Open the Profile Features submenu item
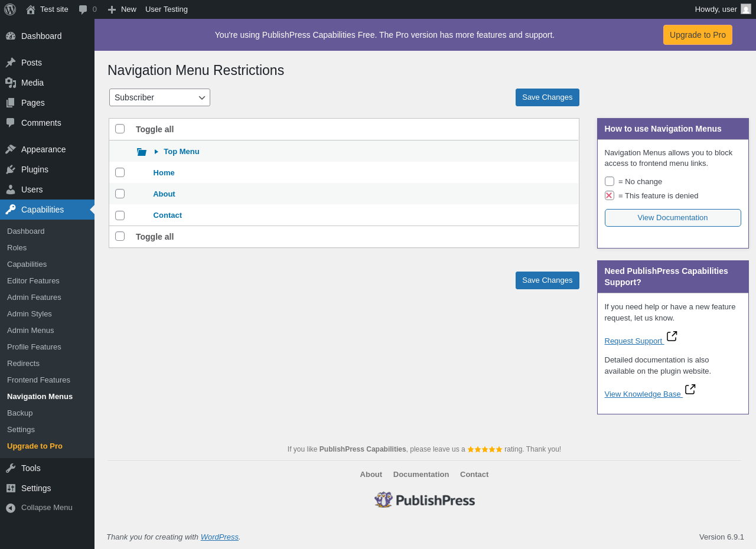The width and height of the screenshot is (756, 549). (34, 347)
